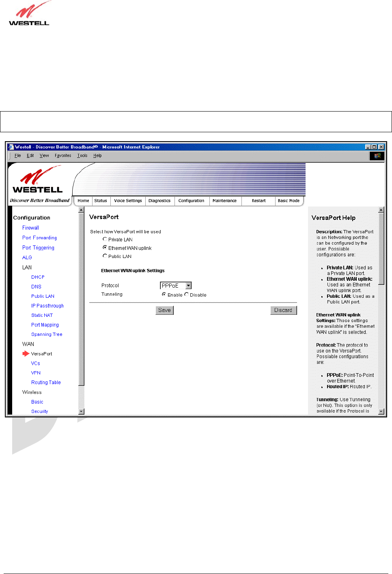Viewport: 392px width, 574px height.
Task: Select the Ethernet WAN uplink radio button
Action: click(x=105, y=247)
